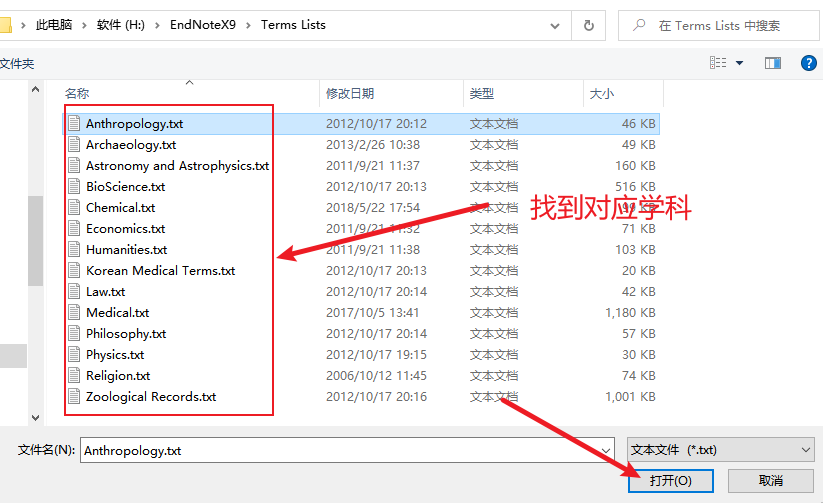Click the Medical.txt file icon
The width and height of the screenshot is (823, 503).
coord(74,312)
